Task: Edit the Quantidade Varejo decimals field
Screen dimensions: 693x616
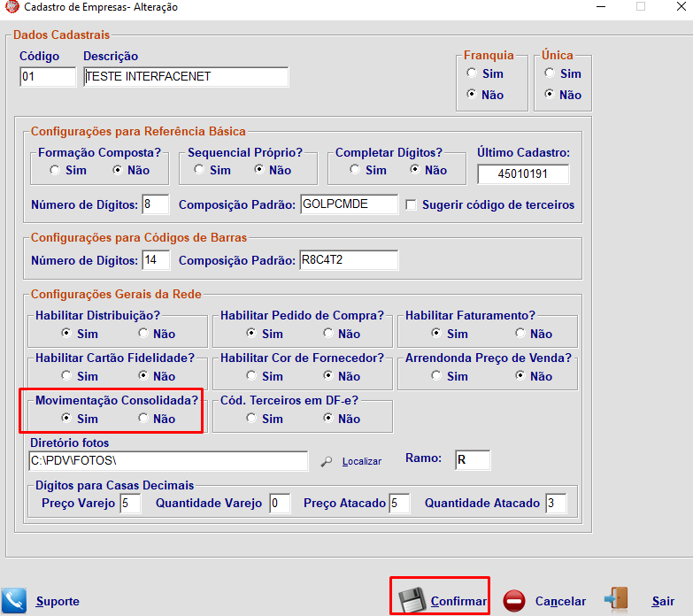Action: pyautogui.click(x=280, y=504)
